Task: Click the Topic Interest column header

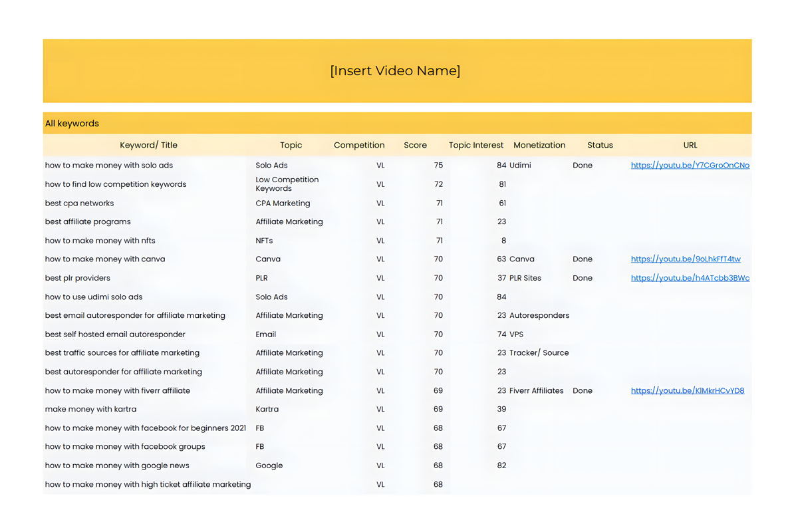Action: click(475, 145)
